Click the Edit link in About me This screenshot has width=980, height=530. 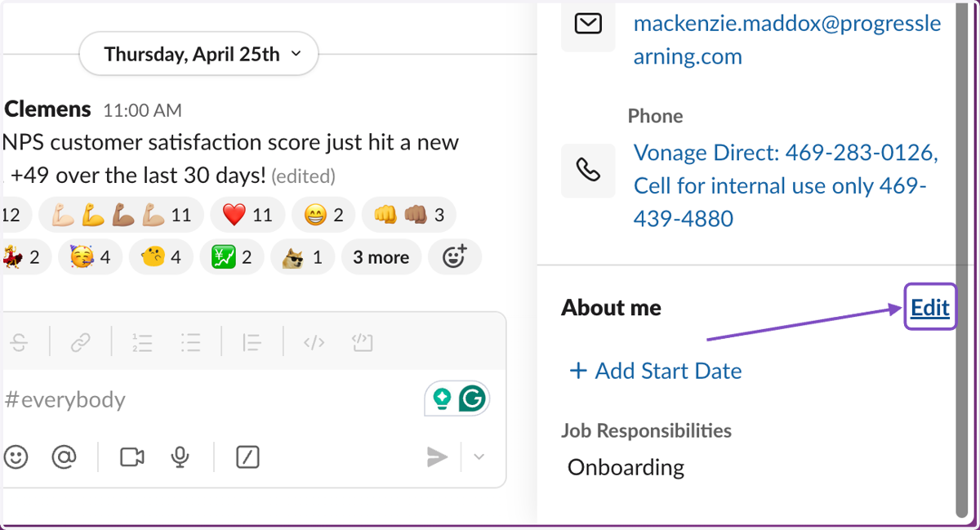(x=930, y=307)
